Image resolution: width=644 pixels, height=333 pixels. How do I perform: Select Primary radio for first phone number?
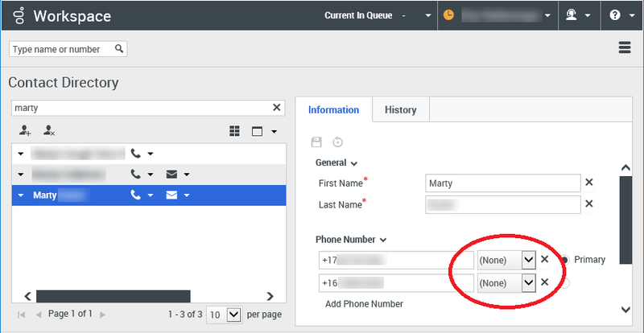coord(565,260)
